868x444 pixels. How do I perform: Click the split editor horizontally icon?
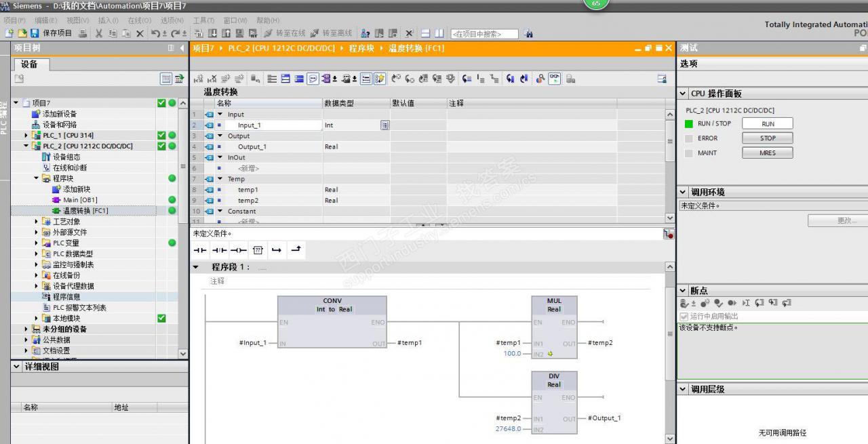click(x=425, y=33)
